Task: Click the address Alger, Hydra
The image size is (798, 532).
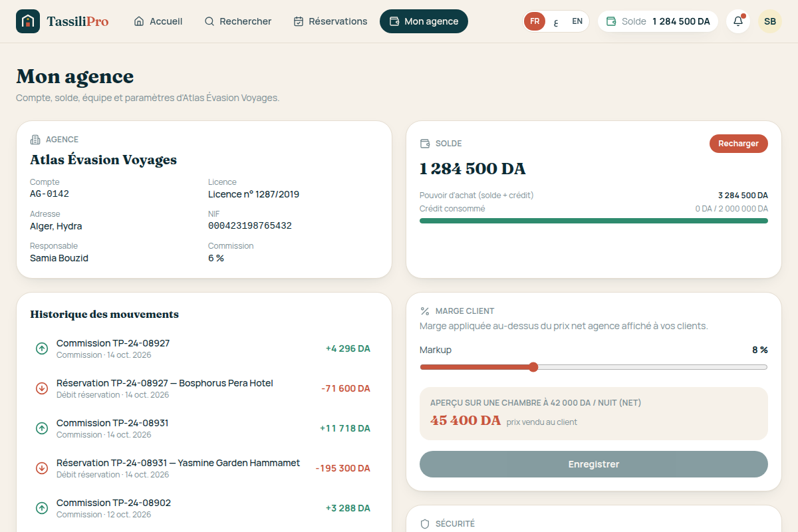Action: pos(56,226)
